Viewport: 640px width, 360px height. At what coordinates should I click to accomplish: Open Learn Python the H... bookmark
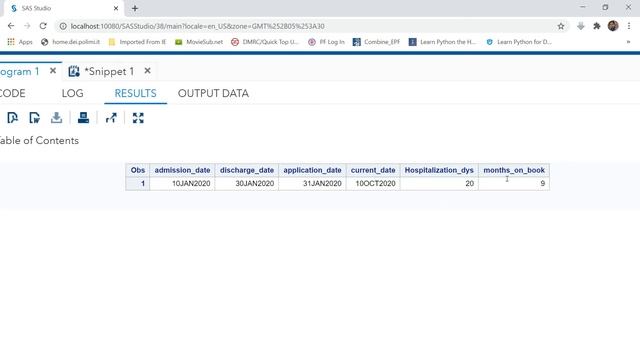(x=442, y=42)
